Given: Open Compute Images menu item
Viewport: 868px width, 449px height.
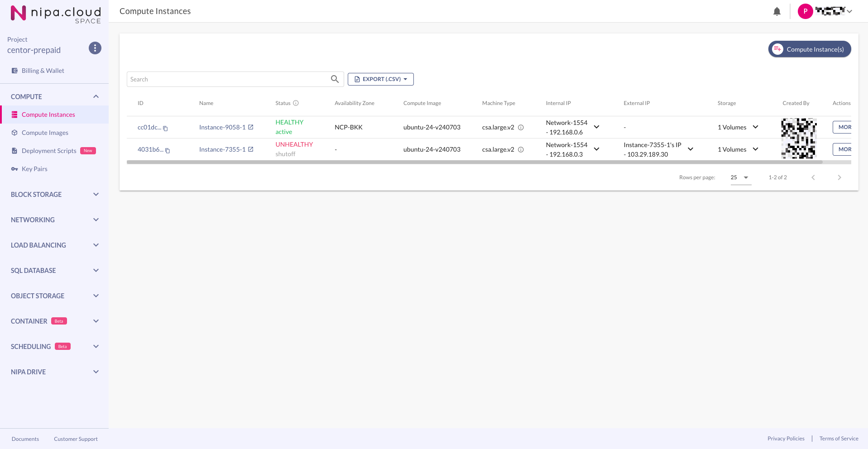Looking at the screenshot, I should 54,133.
